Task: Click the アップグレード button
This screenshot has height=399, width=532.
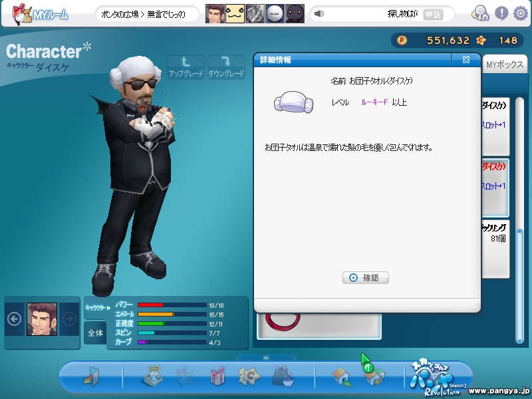Action: [186, 67]
